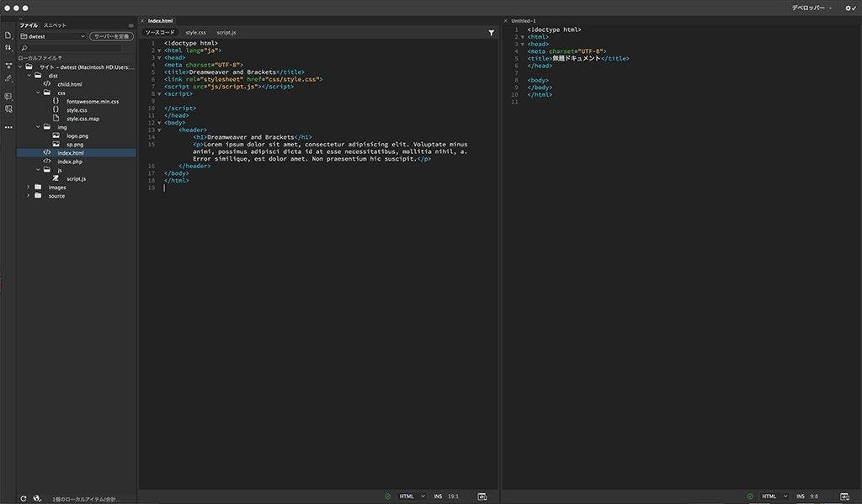The image size is (862, 504).
Task: Open the dwtest site dropdown in the Files panel
Action: pos(82,36)
